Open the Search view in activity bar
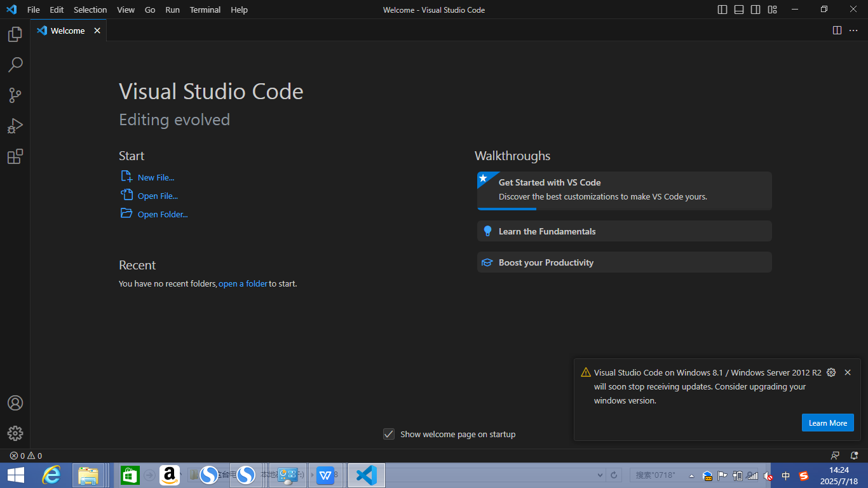Viewport: 868px width, 488px height. (x=15, y=65)
